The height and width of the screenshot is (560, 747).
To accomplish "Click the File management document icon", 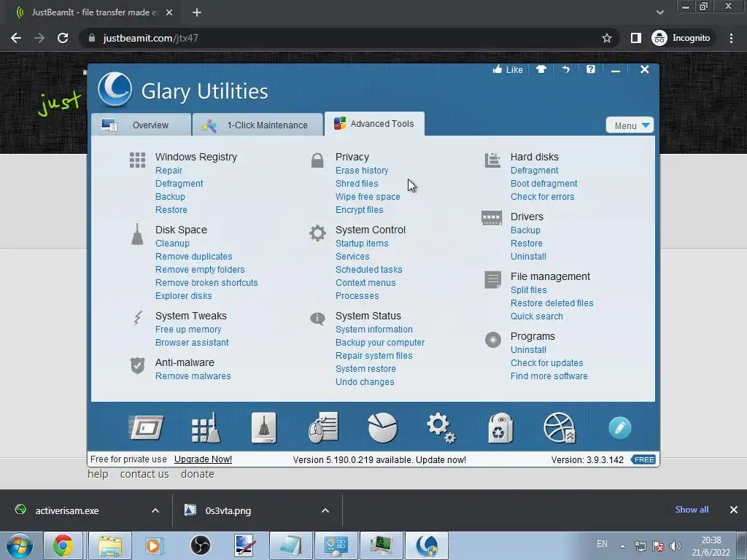I will (492, 280).
